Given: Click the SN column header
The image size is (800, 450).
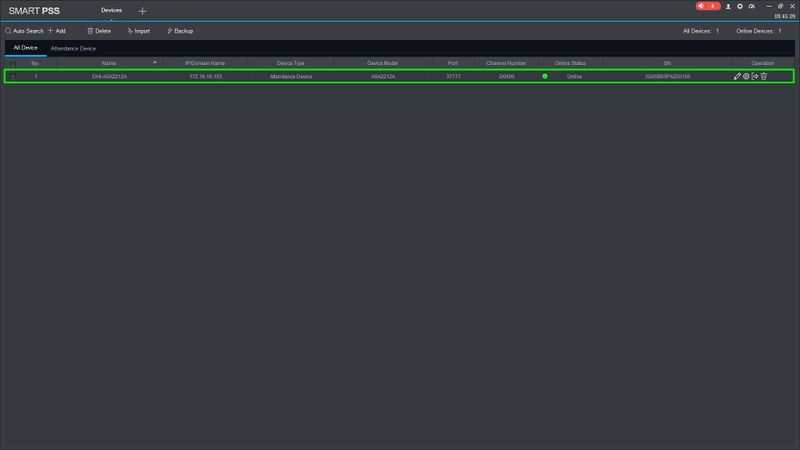Looking at the screenshot, I should tap(667, 63).
